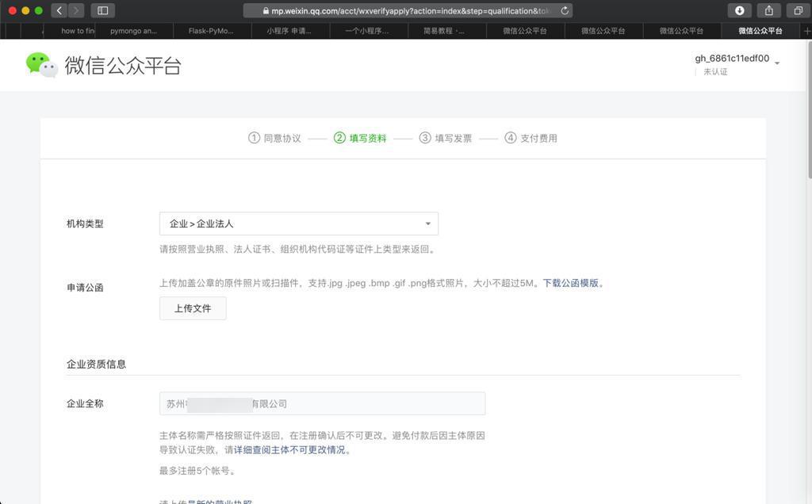Click the 最多注册5个帐号 note

(197, 471)
